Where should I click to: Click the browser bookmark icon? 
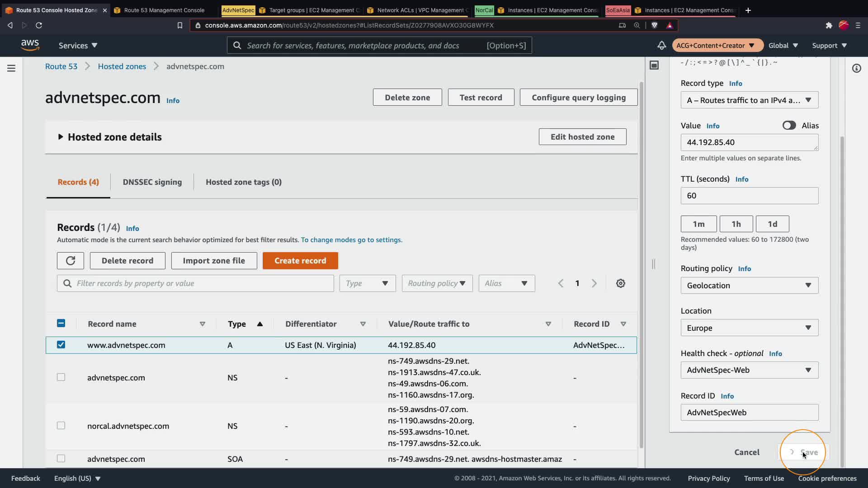pos(180,25)
